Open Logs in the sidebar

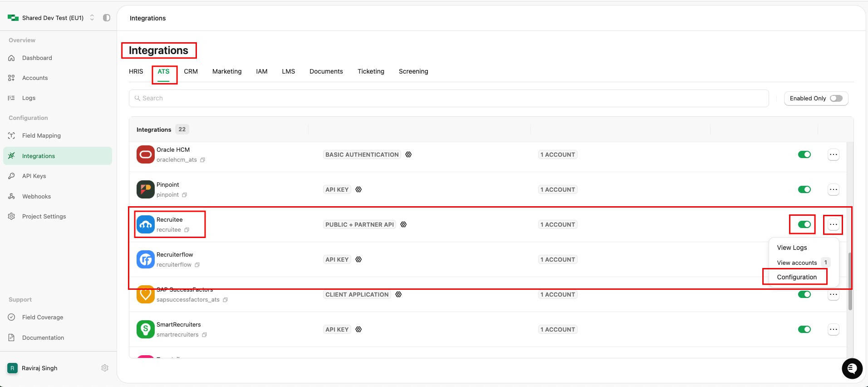coord(29,98)
